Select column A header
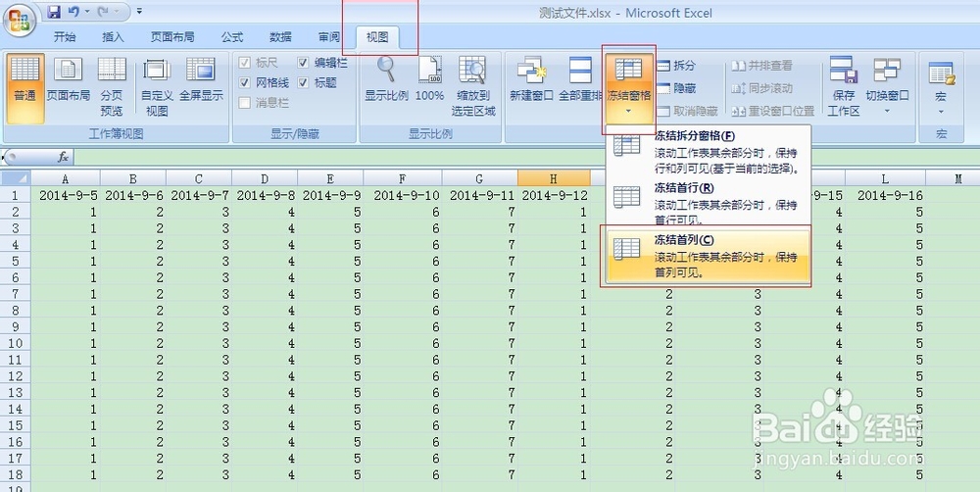Screen dimensions: 980x492 click(x=66, y=178)
